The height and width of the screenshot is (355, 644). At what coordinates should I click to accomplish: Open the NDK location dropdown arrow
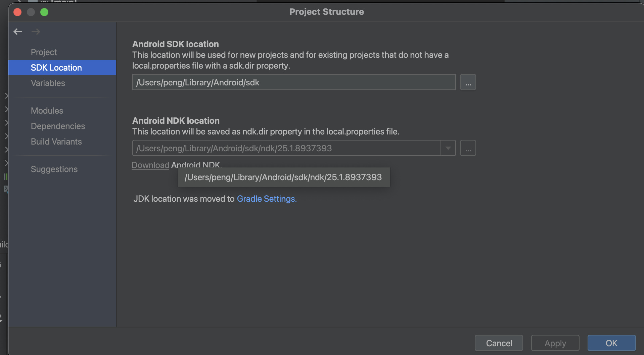(448, 148)
